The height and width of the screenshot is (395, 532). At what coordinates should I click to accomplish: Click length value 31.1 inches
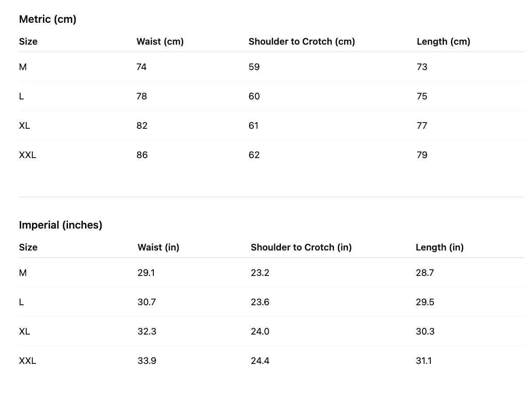[424, 361]
